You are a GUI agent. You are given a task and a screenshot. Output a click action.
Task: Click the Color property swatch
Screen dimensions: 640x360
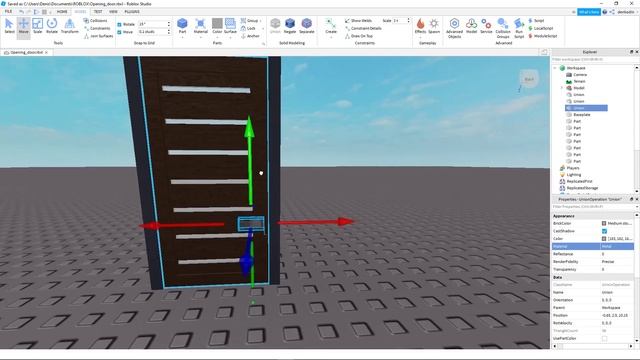pos(604,238)
